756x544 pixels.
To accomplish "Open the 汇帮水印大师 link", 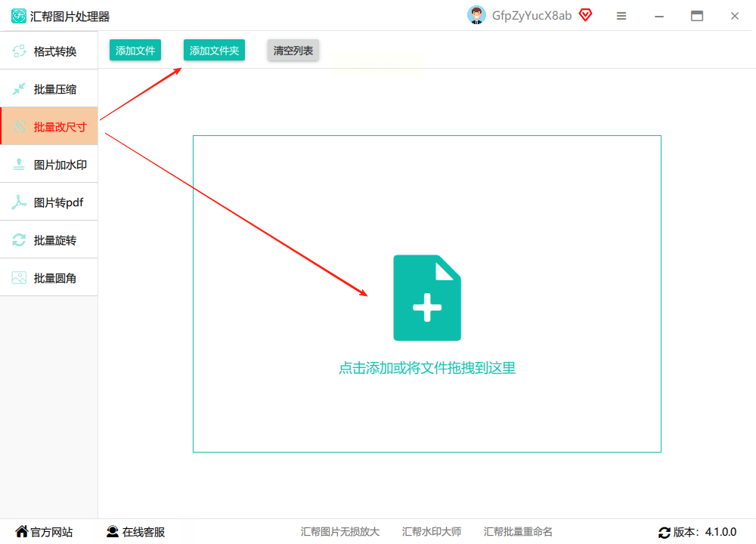I will pos(432,532).
